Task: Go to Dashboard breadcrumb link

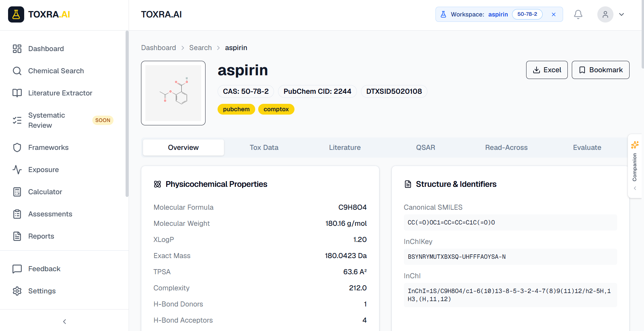Action: pos(158,48)
